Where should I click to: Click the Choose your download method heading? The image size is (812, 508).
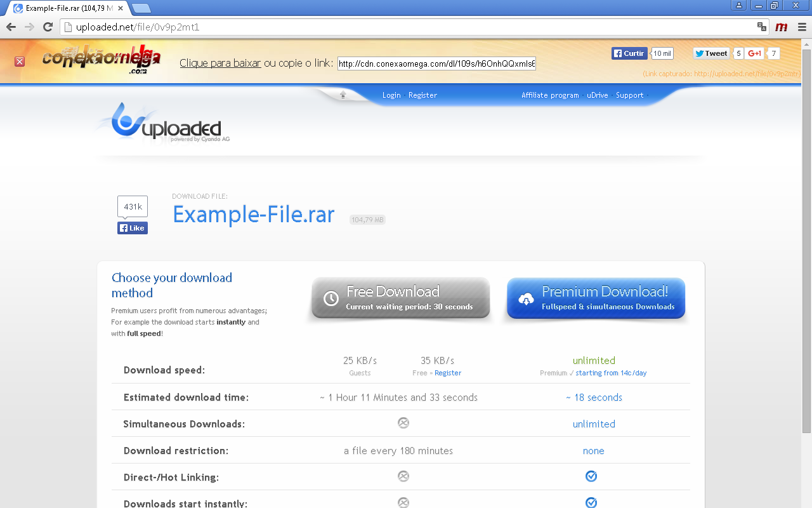click(172, 285)
